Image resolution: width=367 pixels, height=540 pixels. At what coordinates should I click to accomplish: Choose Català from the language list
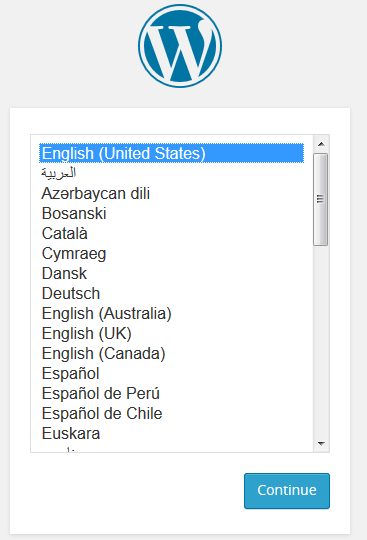tap(171, 233)
